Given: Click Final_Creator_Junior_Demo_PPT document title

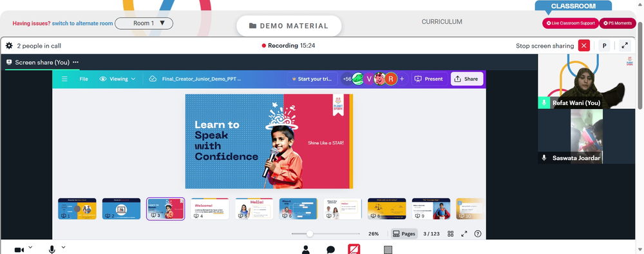Looking at the screenshot, I should [201, 79].
